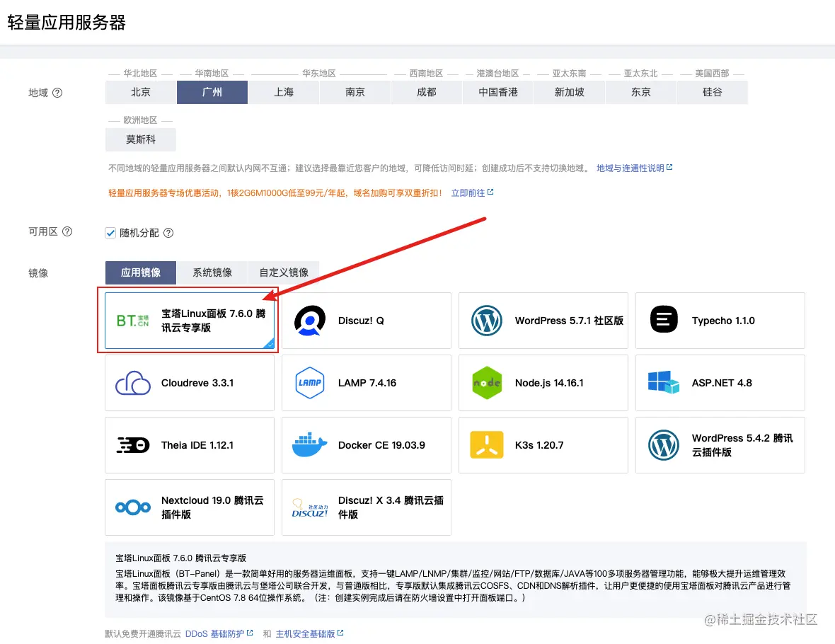This screenshot has width=835, height=644.
Task: Open the DDoS 基础防护 link
Action: [x=219, y=633]
